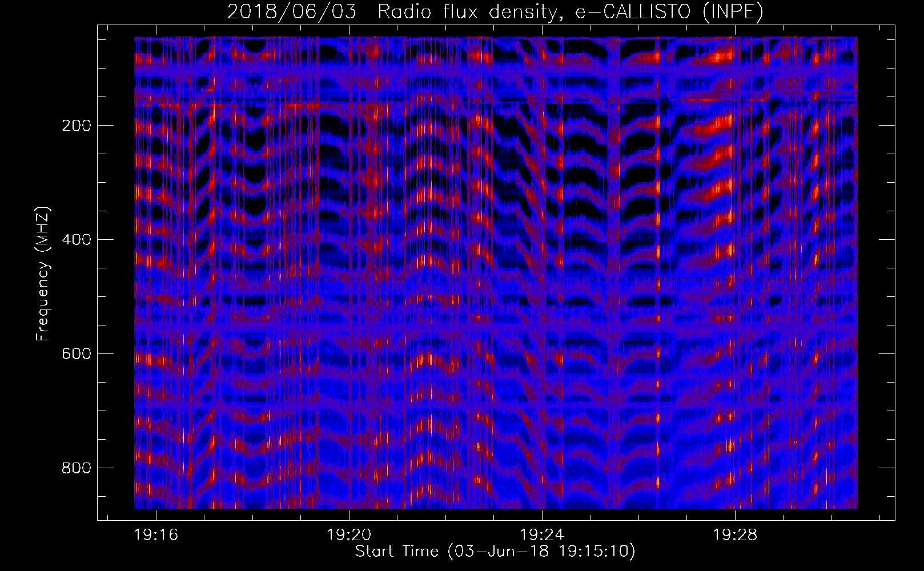Click the 19:20 time tick label
Viewport: 924px width, 571px height.
(x=349, y=535)
